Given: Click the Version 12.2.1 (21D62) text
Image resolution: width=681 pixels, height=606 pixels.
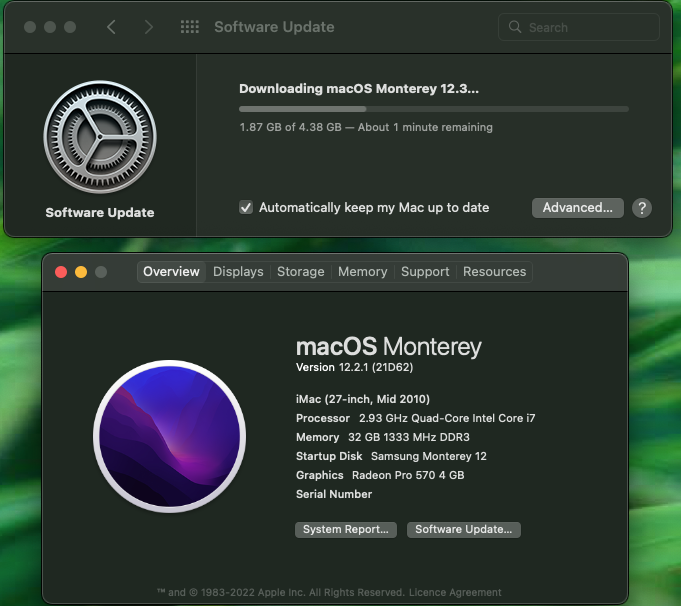Looking at the screenshot, I should point(354,368).
